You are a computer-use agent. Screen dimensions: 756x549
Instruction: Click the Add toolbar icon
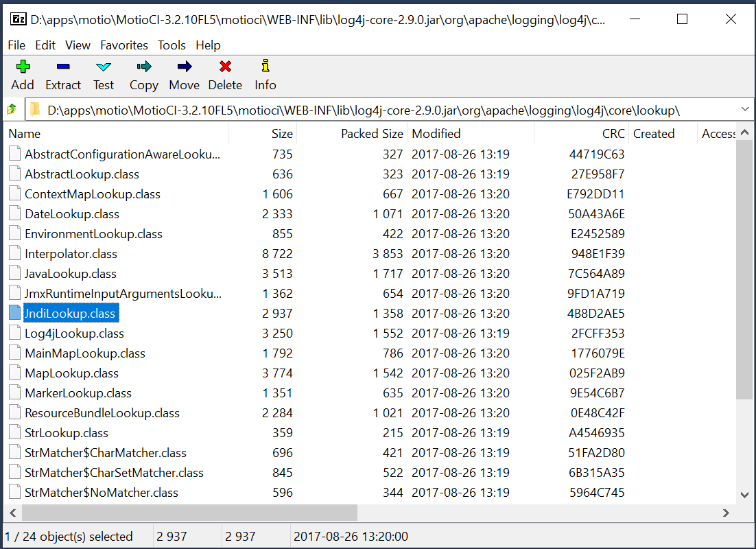23,66
